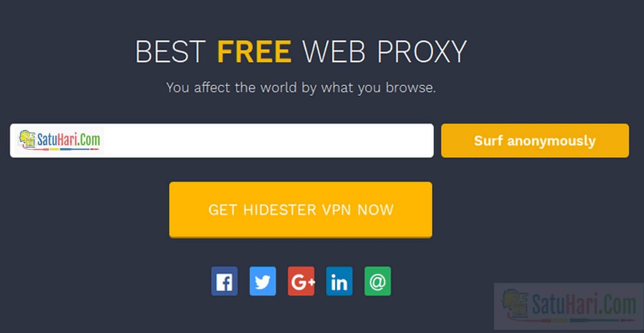Click the yellow FREE word in the heading

pos(254,51)
